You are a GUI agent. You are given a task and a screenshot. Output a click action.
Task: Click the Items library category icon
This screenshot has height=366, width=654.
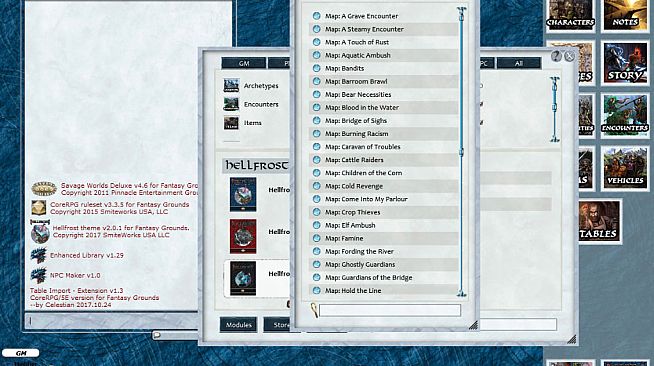231,123
